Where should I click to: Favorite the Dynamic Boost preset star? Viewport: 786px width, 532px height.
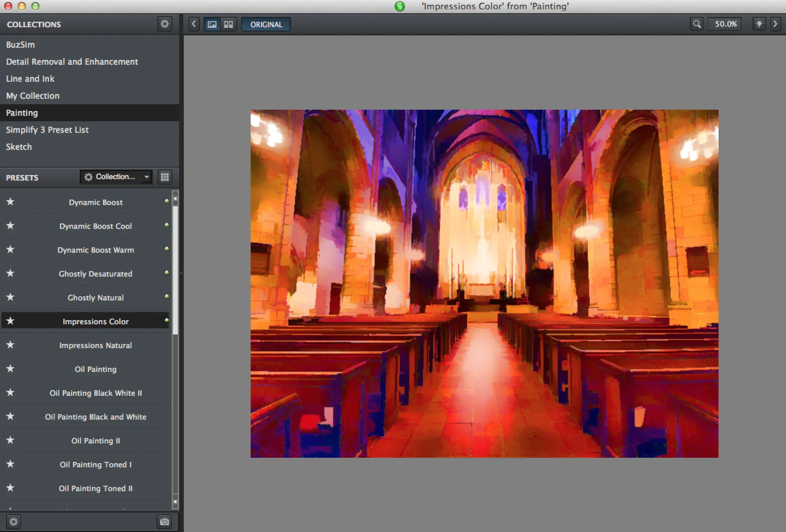(x=10, y=202)
